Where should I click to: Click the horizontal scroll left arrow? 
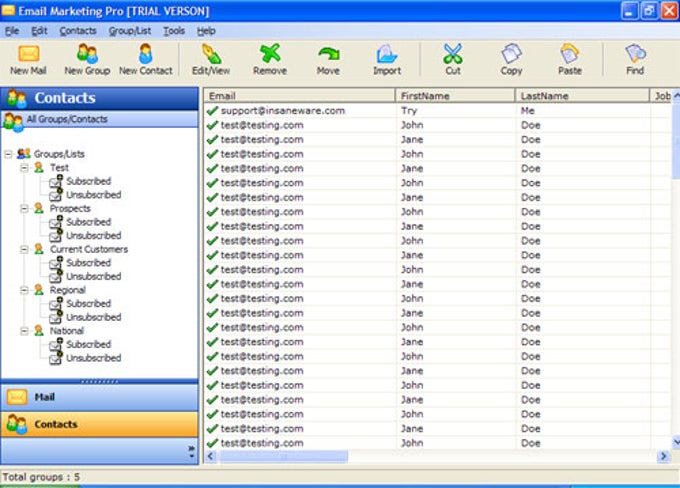coord(211,456)
